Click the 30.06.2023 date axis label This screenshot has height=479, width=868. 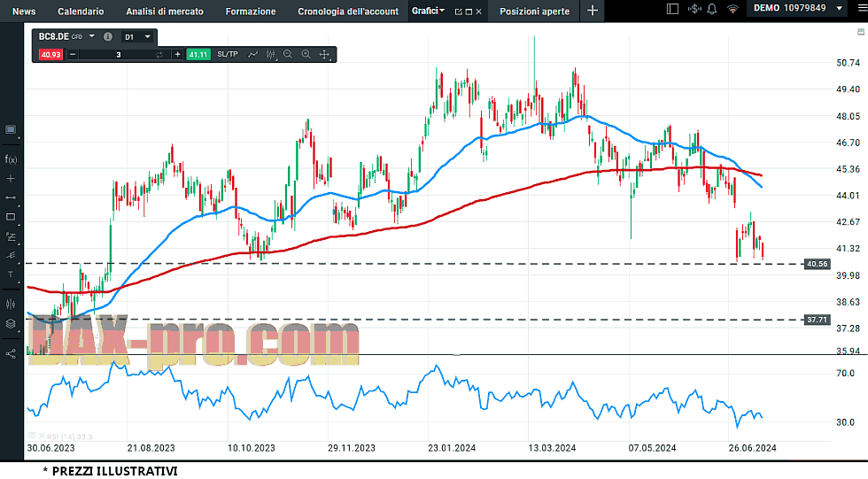51,448
